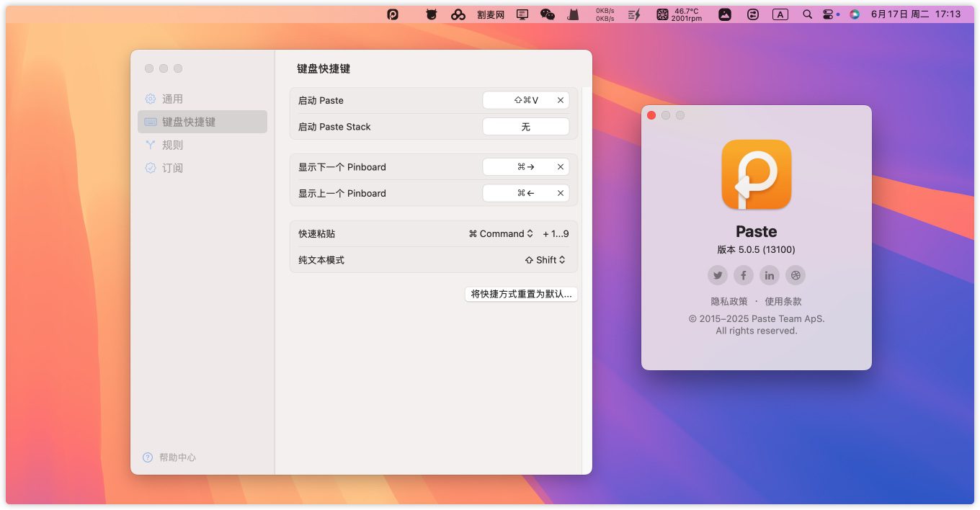Click the 显示下一个 Pinboard shortcut field
Screen dimensions: 980x510
point(526,167)
